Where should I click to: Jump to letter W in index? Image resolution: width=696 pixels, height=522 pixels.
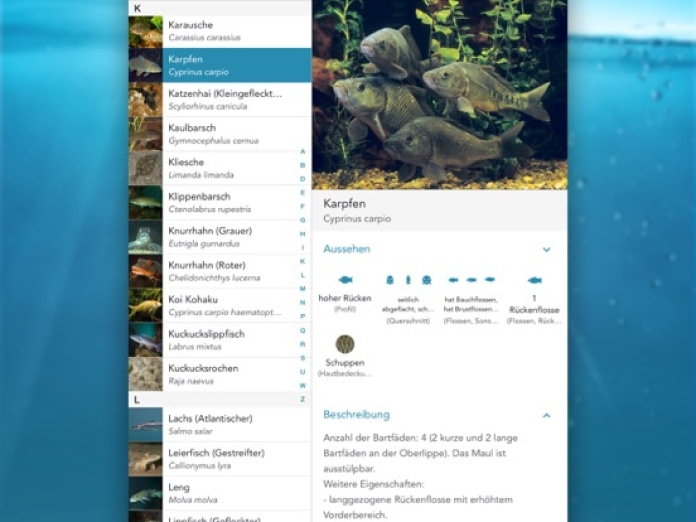[x=303, y=385]
